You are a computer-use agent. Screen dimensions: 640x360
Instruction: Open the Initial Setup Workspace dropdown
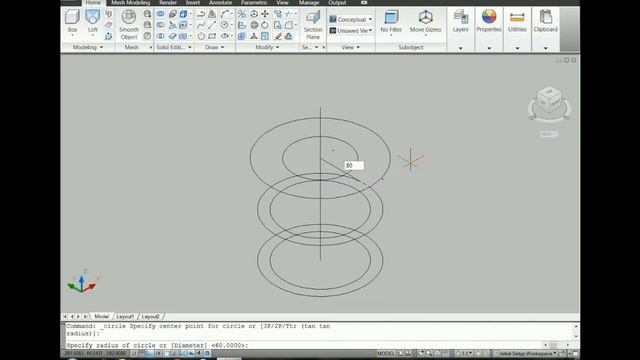point(526,353)
